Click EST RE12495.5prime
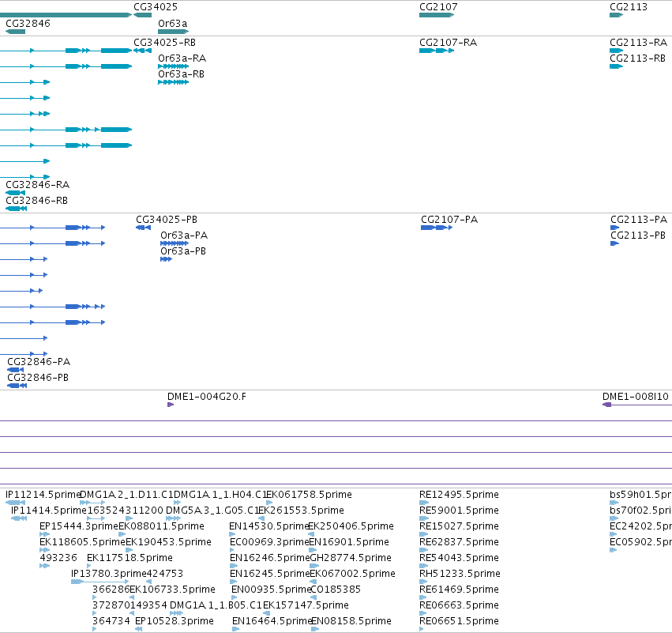 click(x=459, y=495)
